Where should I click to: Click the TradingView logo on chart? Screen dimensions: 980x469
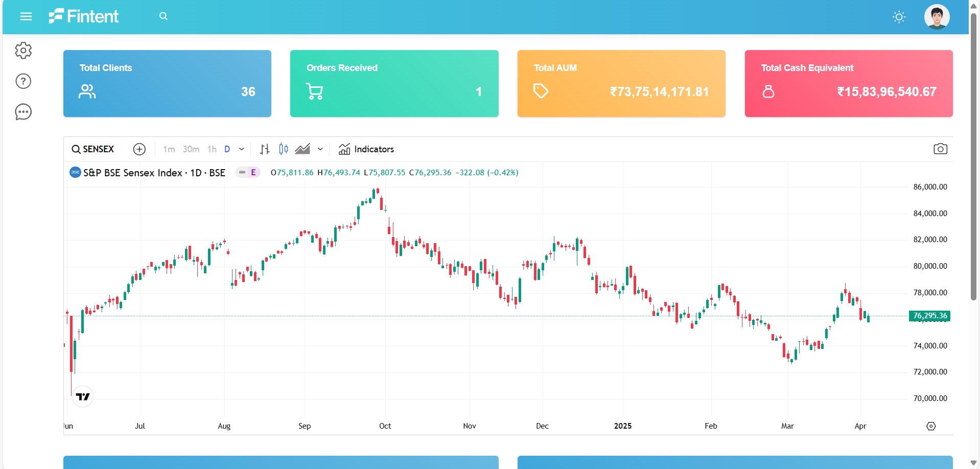point(83,396)
